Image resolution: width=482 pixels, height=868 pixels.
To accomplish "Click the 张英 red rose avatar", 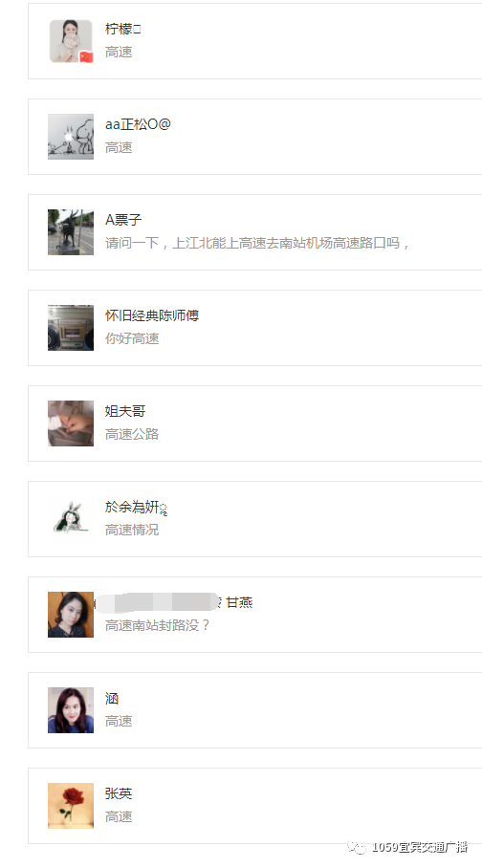I will click(x=71, y=806).
